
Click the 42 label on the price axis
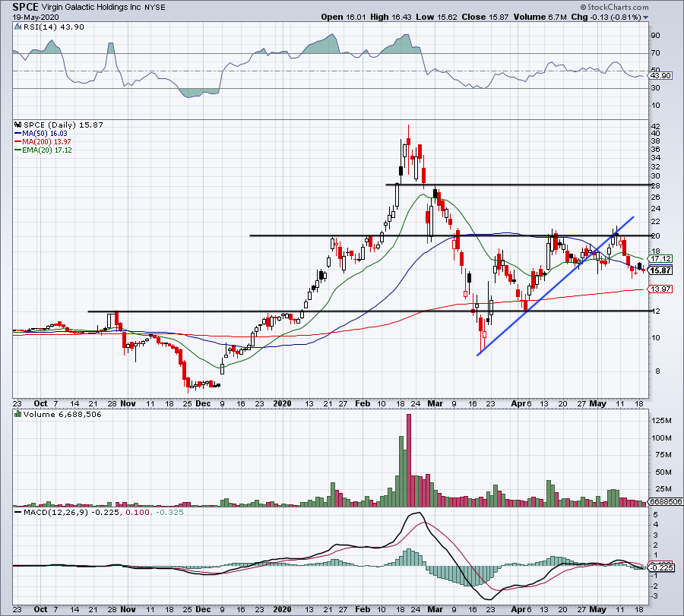[656, 127]
